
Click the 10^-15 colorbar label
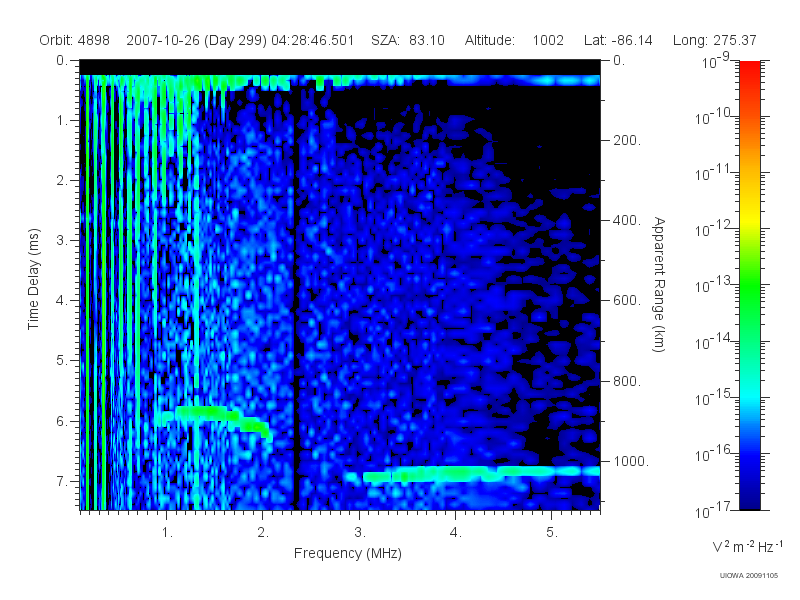pyautogui.click(x=714, y=397)
